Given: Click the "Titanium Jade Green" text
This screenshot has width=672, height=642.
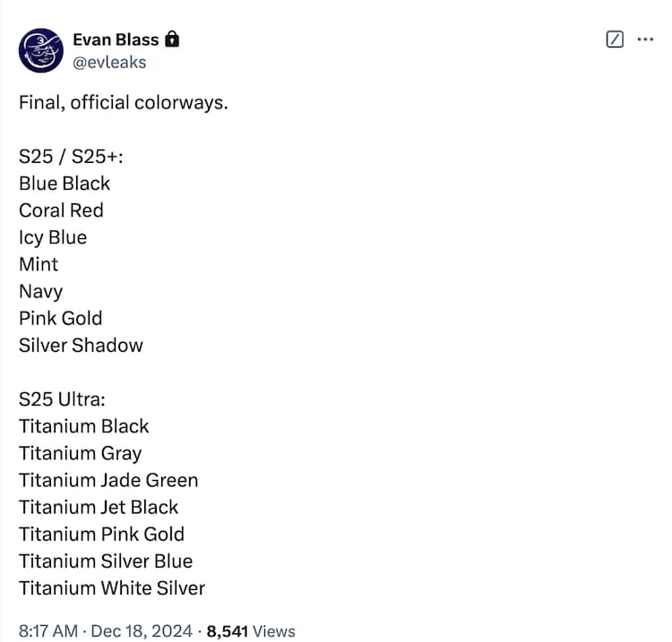Looking at the screenshot, I should click(108, 480).
